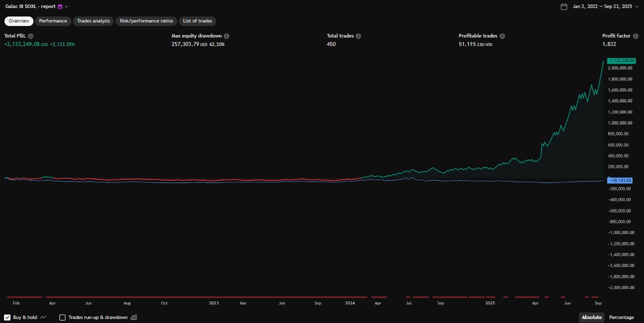Click the green 2,133,249.00 equity price label
The width and height of the screenshot is (644, 323).
coord(621,60)
